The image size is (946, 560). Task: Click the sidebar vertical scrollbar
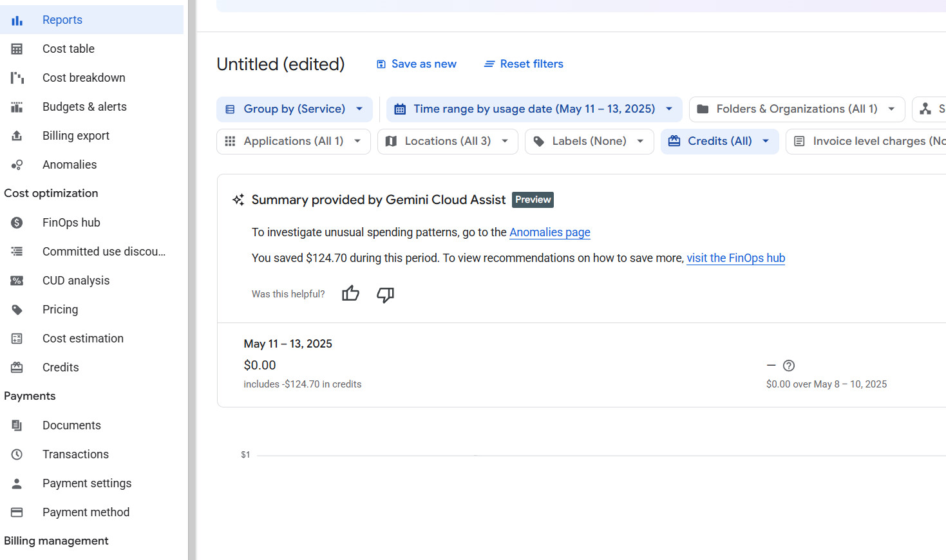[192, 280]
